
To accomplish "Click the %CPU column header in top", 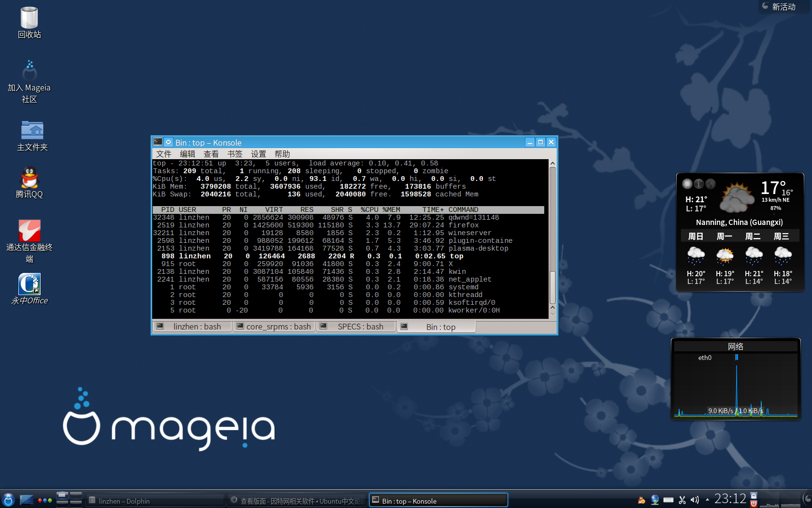I will click(x=369, y=209).
